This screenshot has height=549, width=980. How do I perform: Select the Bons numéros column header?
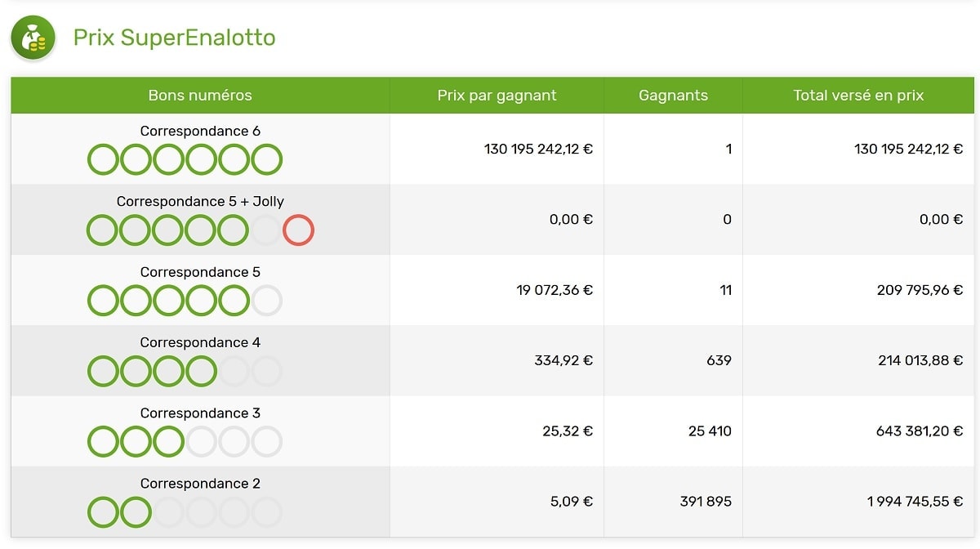click(x=200, y=96)
